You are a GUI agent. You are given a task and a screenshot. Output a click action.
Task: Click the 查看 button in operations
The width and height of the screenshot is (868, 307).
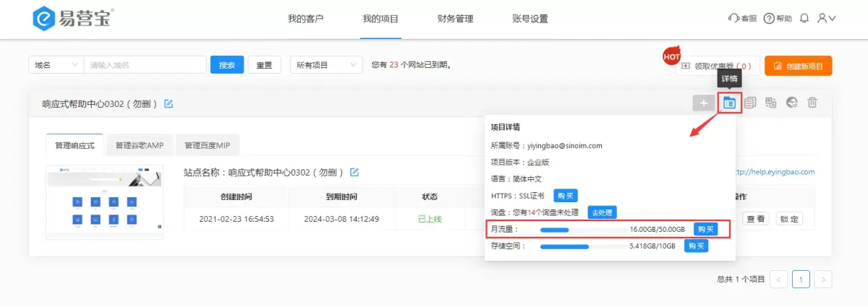pyautogui.click(x=757, y=218)
